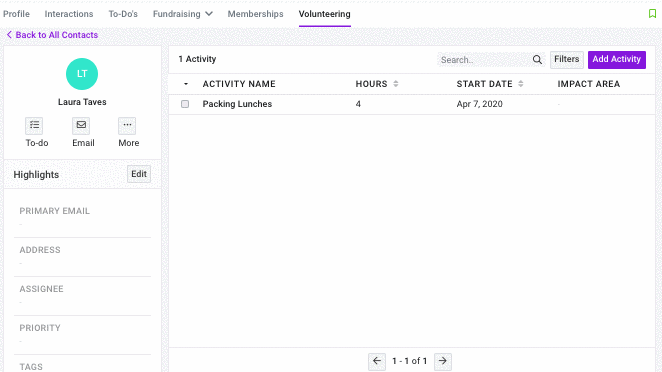Sort by Start Date column arrows
Screen dimensions: 662x372
tap(521, 84)
